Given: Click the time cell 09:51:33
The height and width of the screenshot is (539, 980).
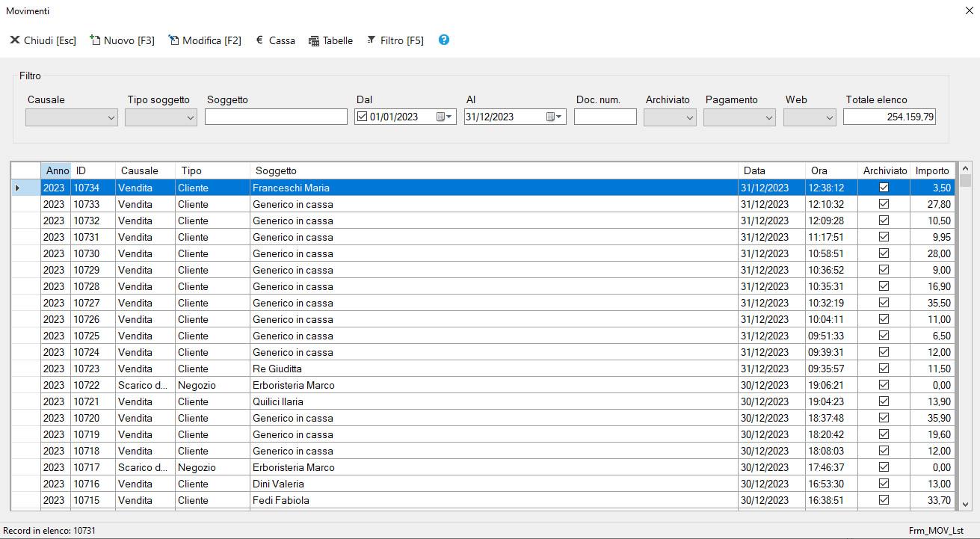Looking at the screenshot, I should click(x=832, y=336).
